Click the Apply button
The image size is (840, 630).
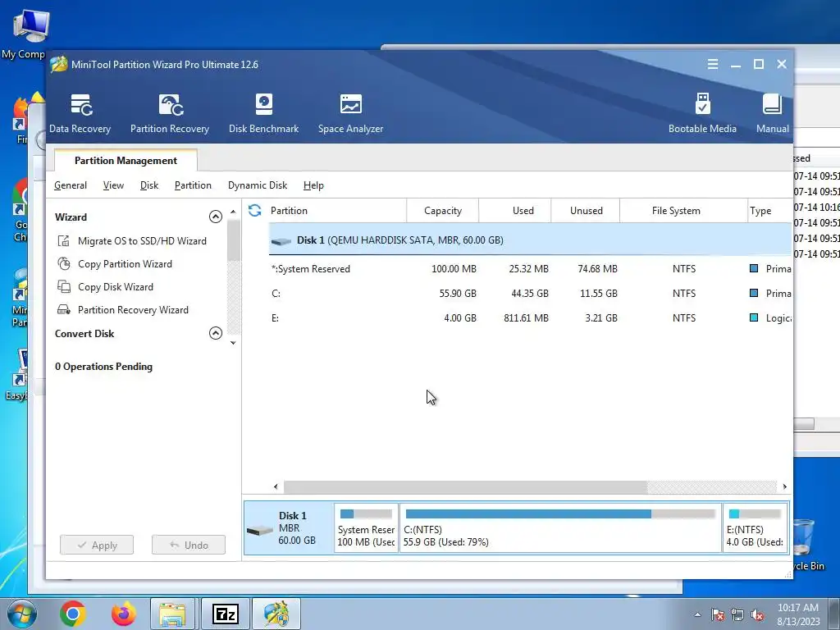coord(97,545)
